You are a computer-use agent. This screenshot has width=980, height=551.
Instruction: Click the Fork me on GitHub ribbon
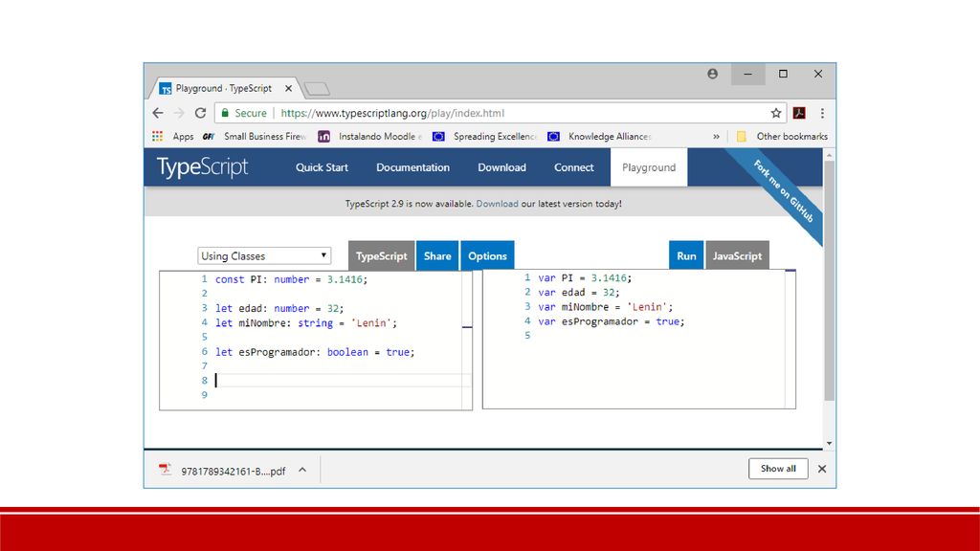[784, 191]
